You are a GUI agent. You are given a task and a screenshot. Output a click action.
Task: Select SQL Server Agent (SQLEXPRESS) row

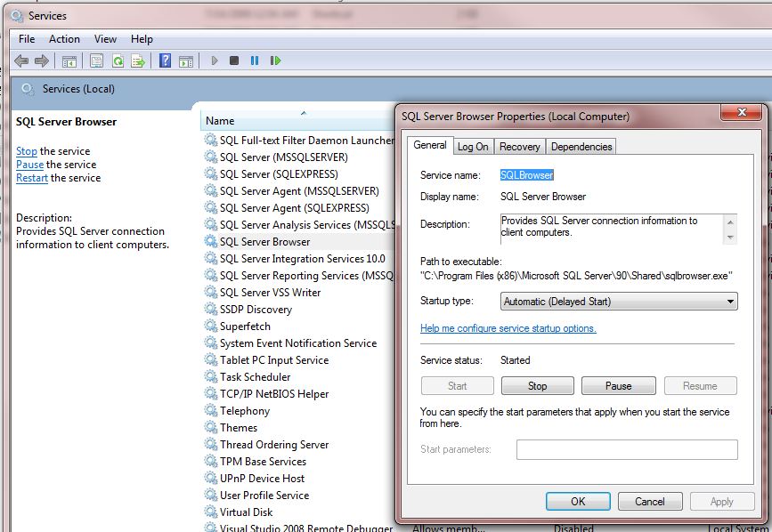[299, 208]
